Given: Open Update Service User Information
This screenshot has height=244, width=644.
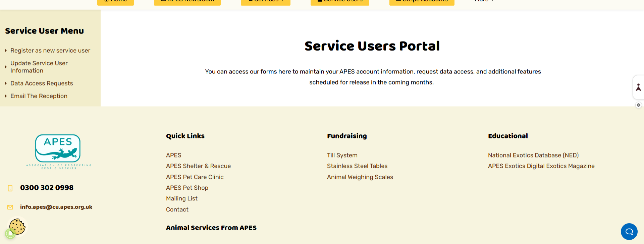Looking at the screenshot, I should (x=39, y=67).
